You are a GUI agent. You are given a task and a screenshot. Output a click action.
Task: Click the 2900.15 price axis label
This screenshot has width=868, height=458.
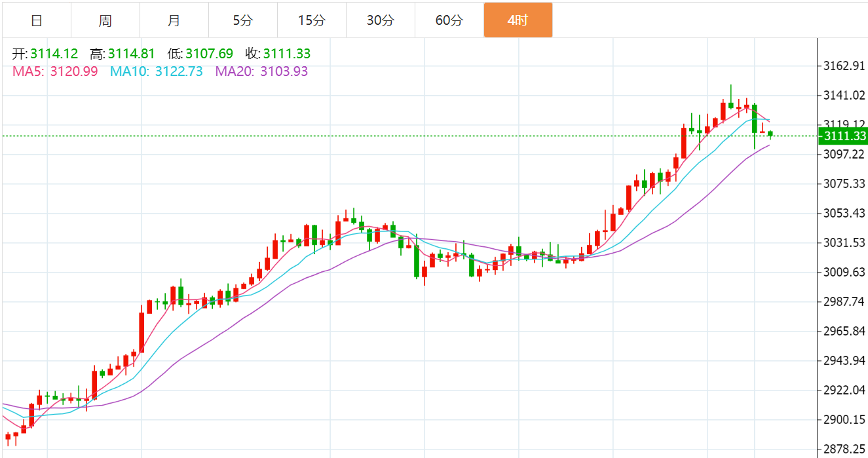[x=844, y=419]
